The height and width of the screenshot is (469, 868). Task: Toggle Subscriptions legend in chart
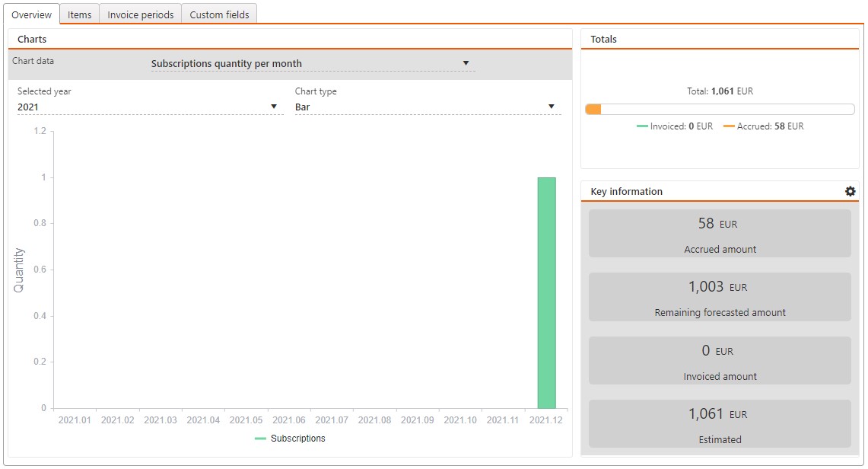[290, 439]
